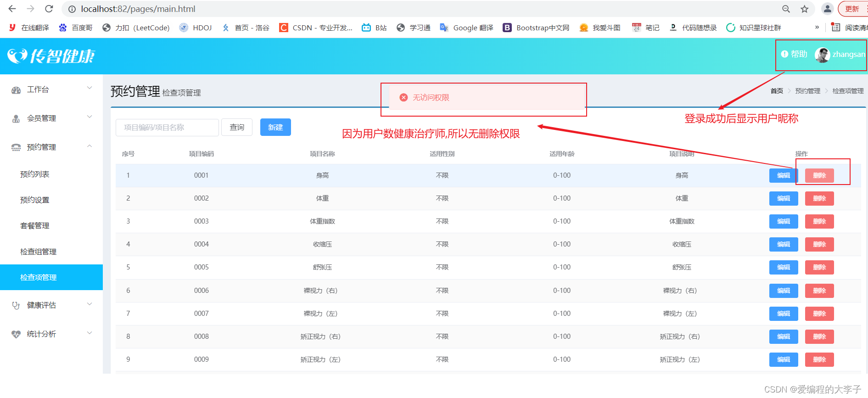Open the 我爱斗图 bookmark

(600, 28)
